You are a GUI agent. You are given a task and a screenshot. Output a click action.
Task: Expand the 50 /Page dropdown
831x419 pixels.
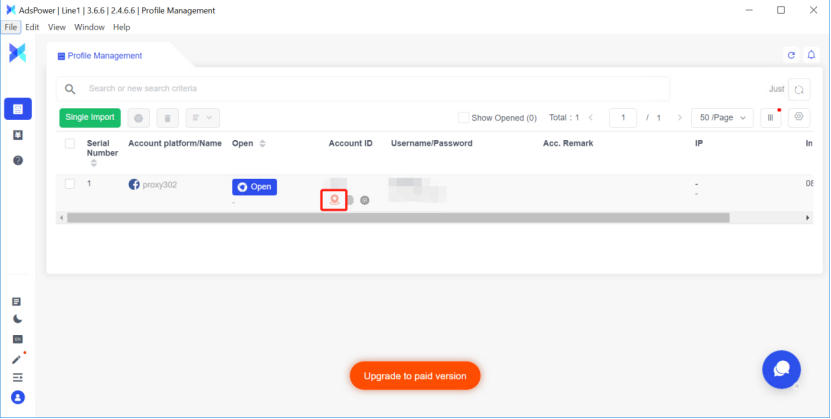[x=722, y=118]
